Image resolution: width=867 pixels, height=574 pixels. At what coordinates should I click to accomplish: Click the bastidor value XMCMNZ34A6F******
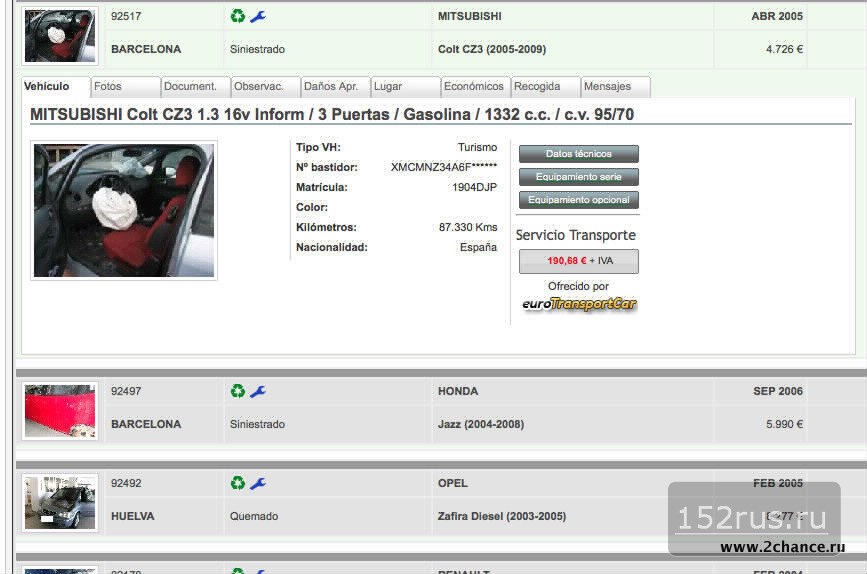(x=444, y=167)
